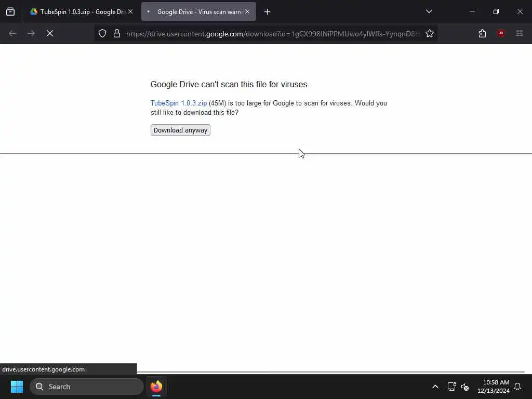Open the Extensions puzzle menu
Screen dimensions: 532x399
482,33
